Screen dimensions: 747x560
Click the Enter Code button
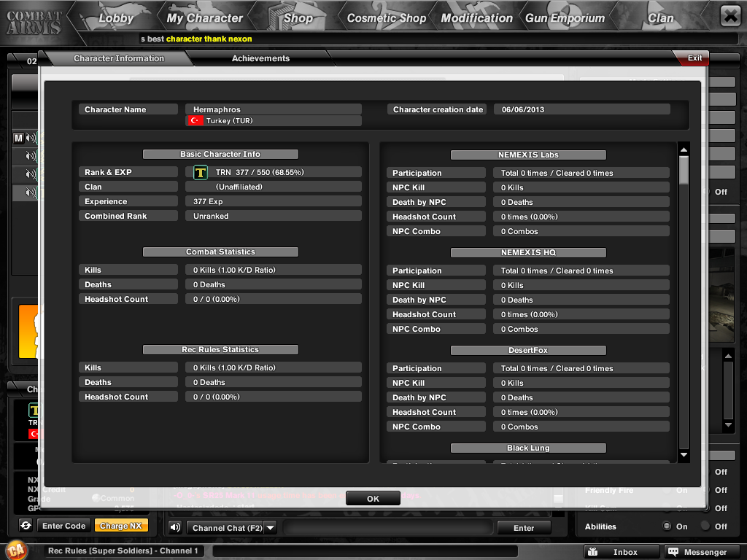click(64, 526)
